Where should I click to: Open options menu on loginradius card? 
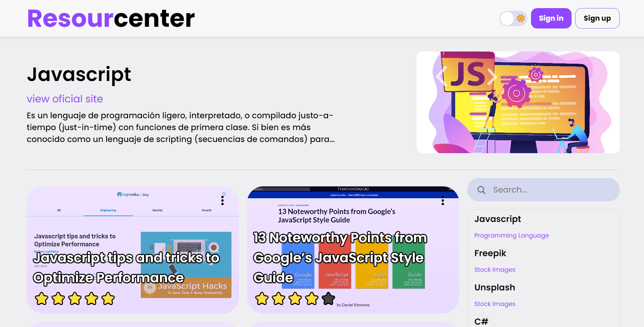(x=222, y=201)
